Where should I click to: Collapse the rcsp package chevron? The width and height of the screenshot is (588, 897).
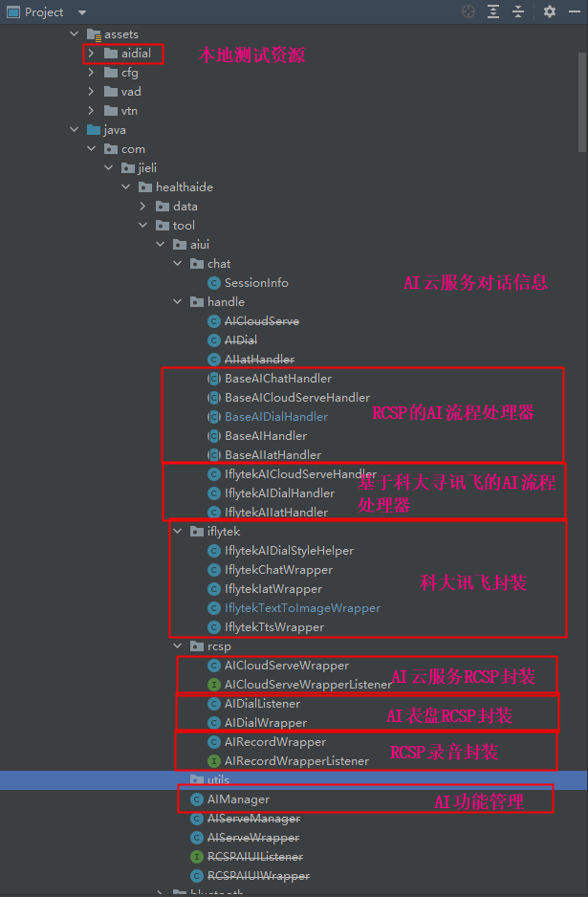coord(177,646)
